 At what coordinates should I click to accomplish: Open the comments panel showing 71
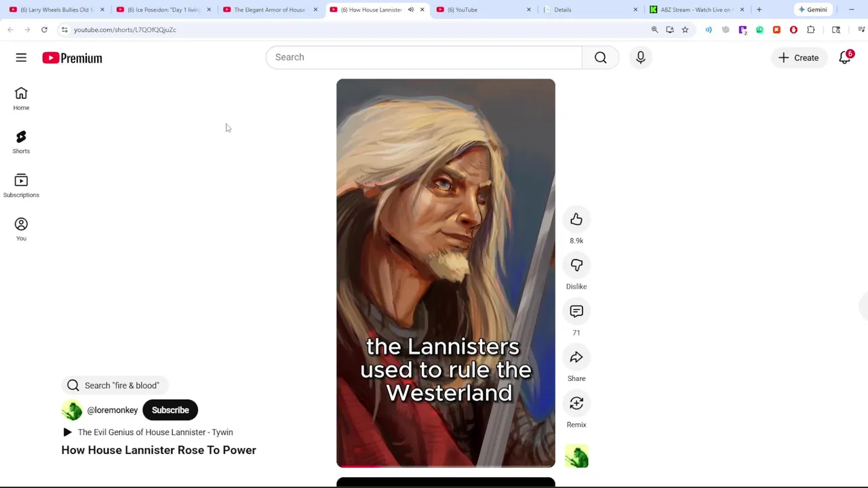[x=576, y=311]
